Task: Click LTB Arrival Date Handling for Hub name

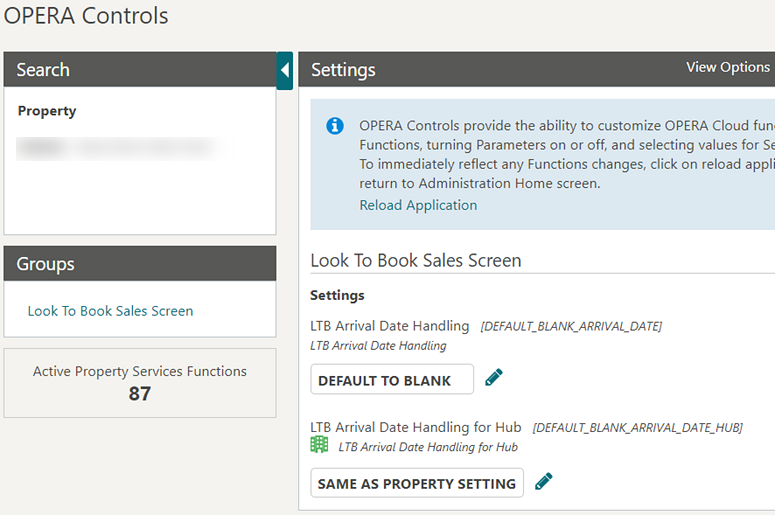Action: [x=416, y=427]
